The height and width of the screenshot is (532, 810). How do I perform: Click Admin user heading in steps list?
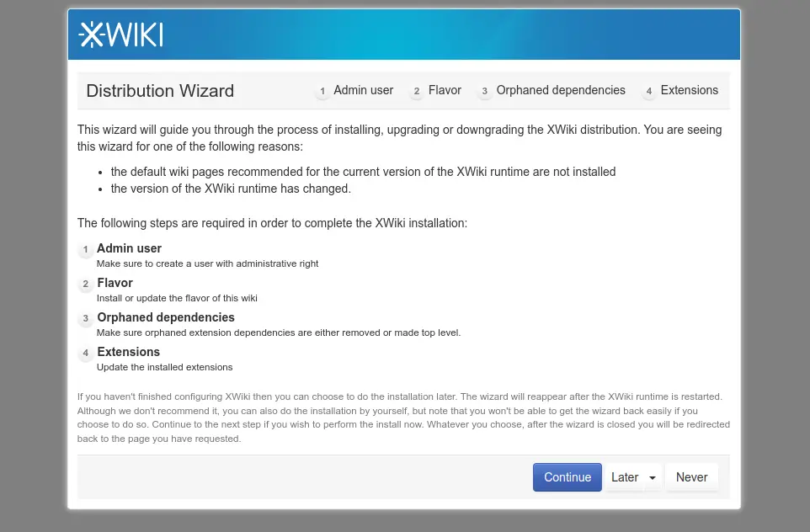[129, 248]
